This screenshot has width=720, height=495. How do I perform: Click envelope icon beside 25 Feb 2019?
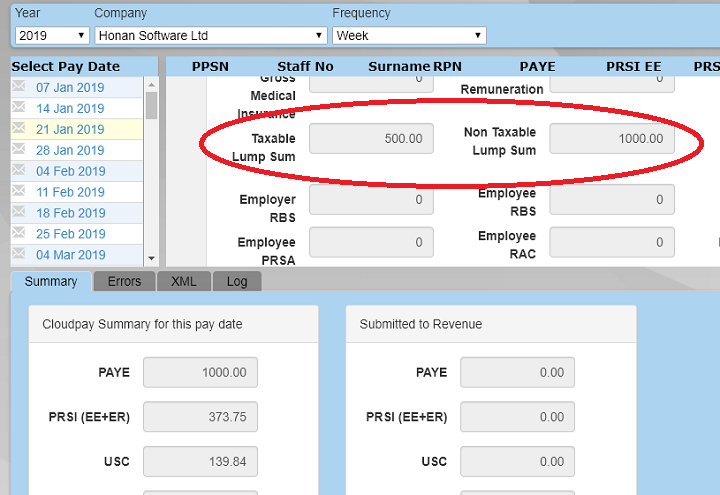[19, 234]
